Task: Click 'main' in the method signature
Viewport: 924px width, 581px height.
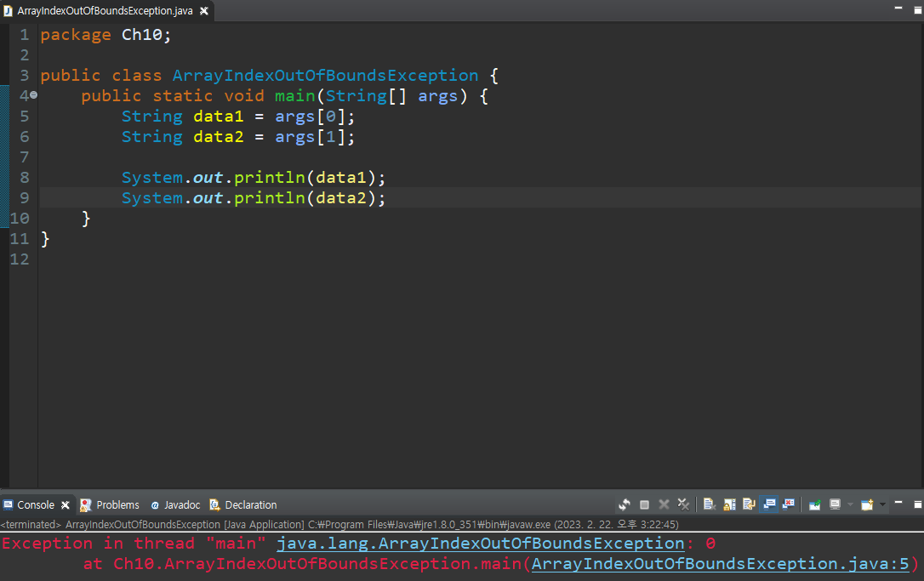Action: (295, 96)
